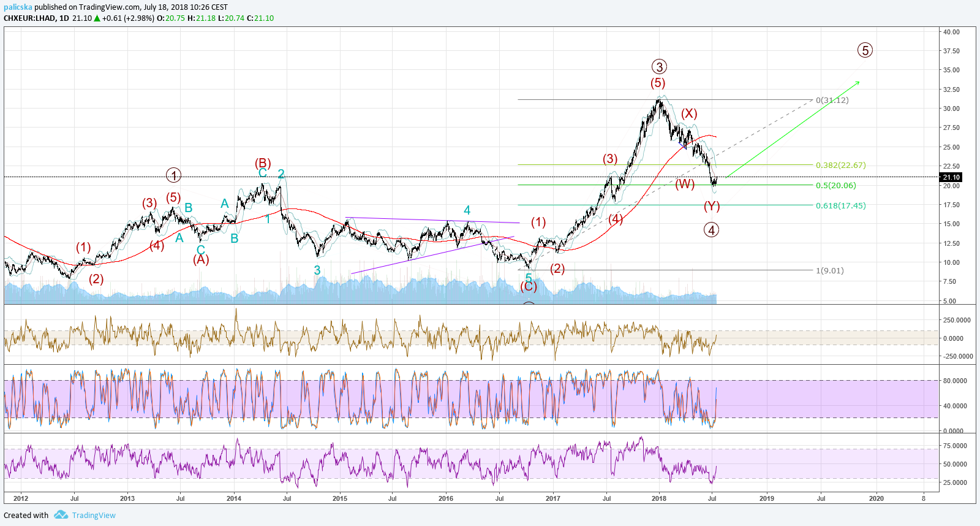The height and width of the screenshot is (526, 980).
Task: Click the 2020 time axis label
Action: click(876, 498)
